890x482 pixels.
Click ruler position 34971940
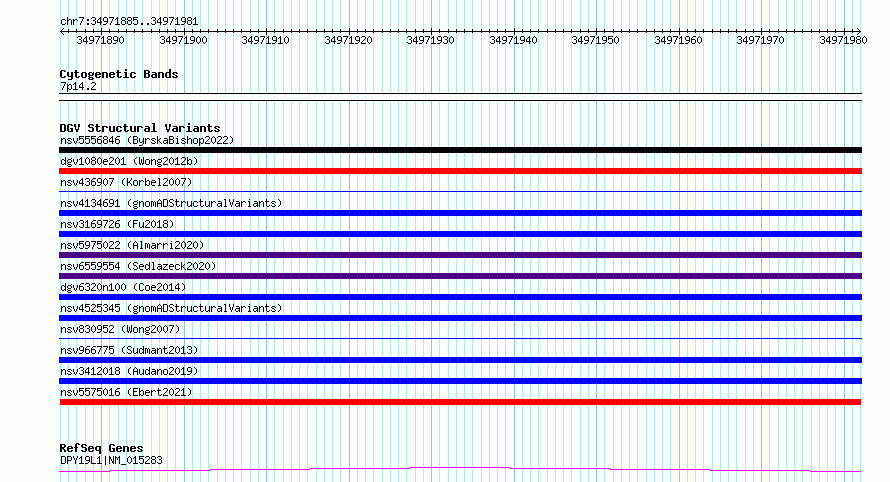[x=514, y=40]
